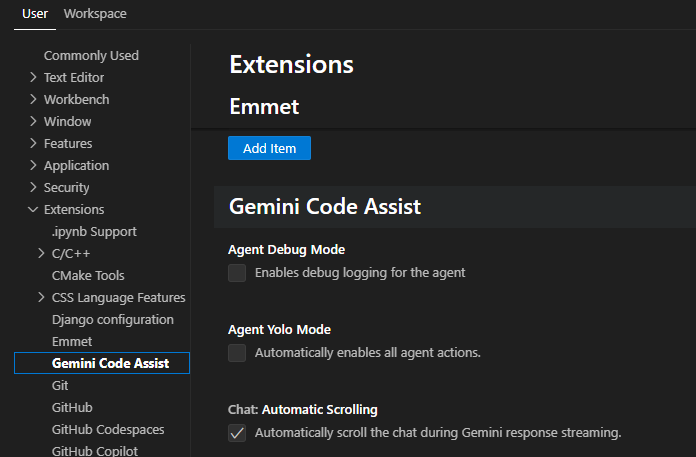Click 'Enables debug logging for the agent' text

(x=360, y=272)
